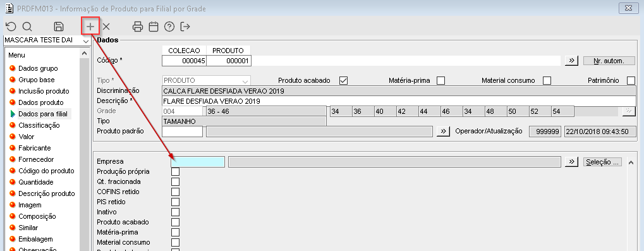Screen dimensions: 644x251
Task: Click the PRDFM013 window title icon
Action: (x=9, y=8)
